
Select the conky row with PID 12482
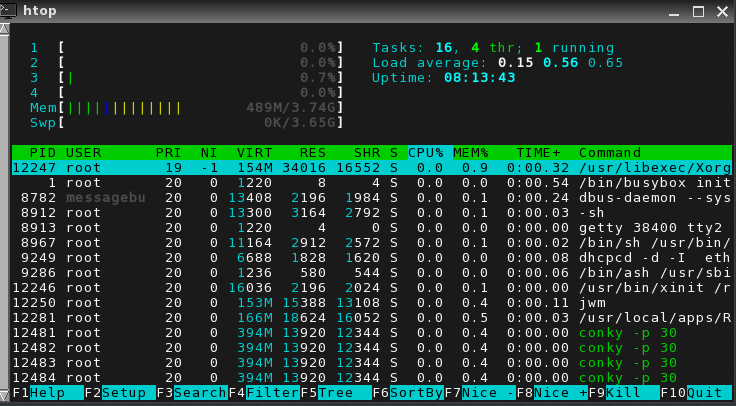372,348
